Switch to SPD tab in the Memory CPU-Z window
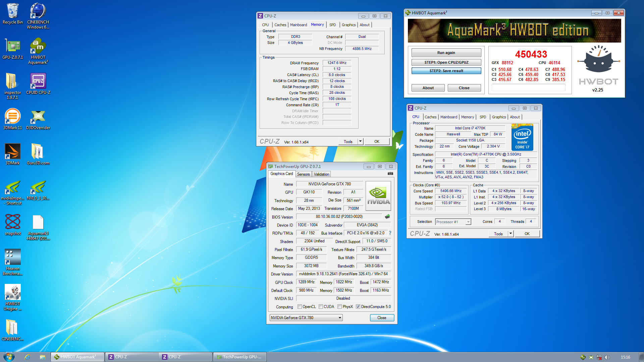The height and width of the screenshot is (362, 644). coord(332,25)
